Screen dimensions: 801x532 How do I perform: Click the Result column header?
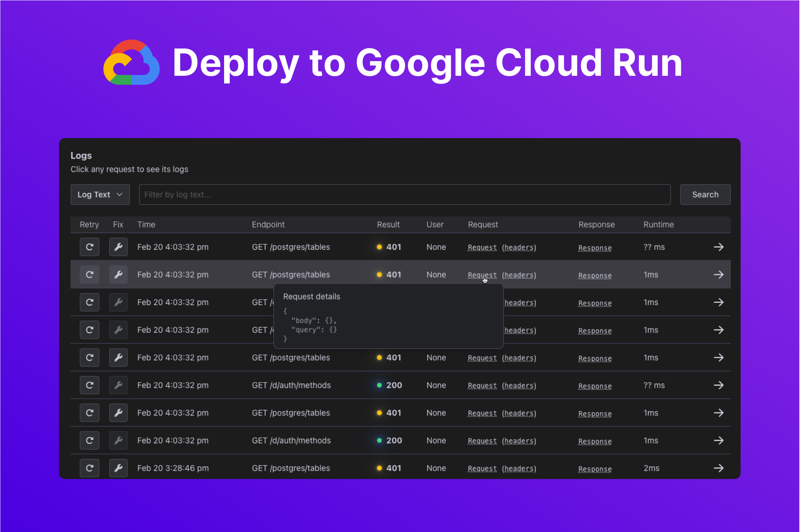point(388,224)
